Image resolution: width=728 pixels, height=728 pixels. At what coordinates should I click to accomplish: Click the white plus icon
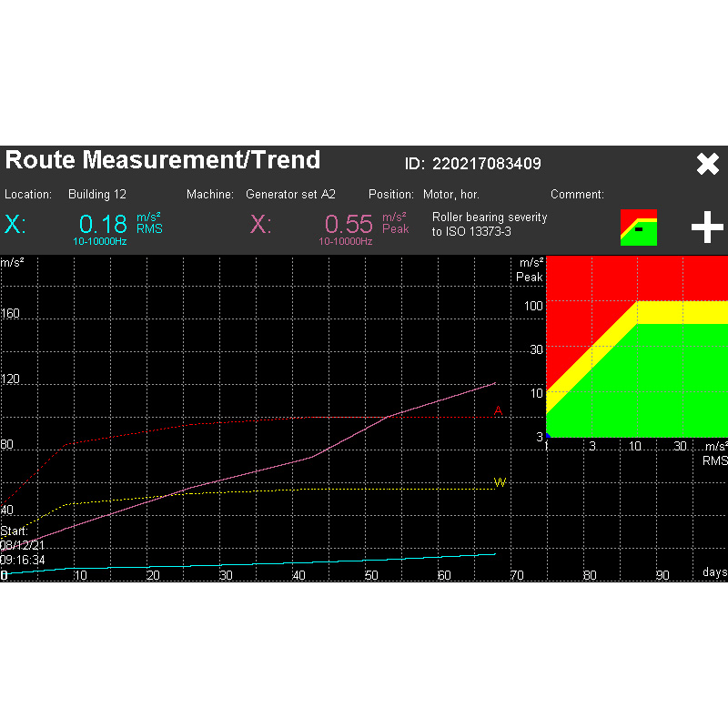[707, 227]
